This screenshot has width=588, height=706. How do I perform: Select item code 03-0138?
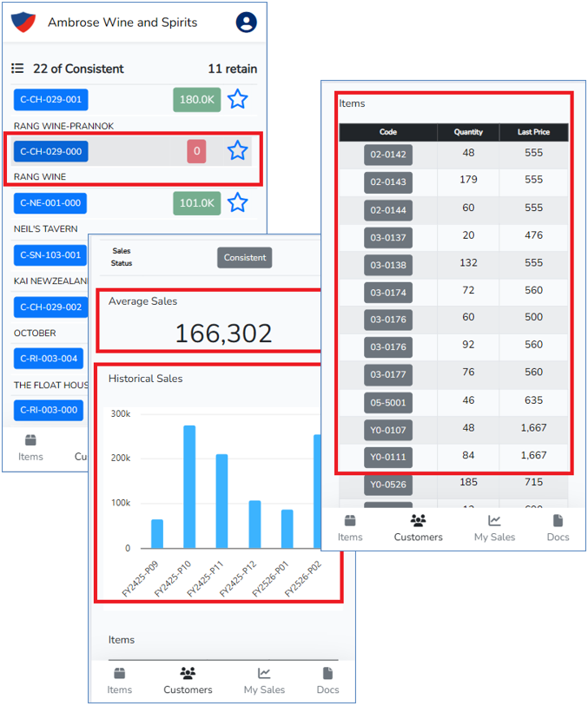coord(388,265)
